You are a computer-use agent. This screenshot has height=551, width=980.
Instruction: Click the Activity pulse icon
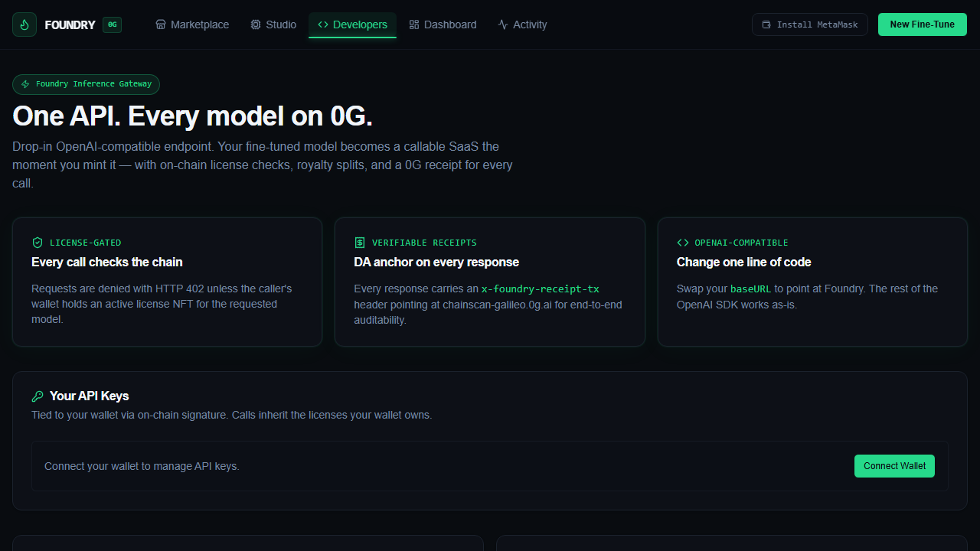pos(503,24)
